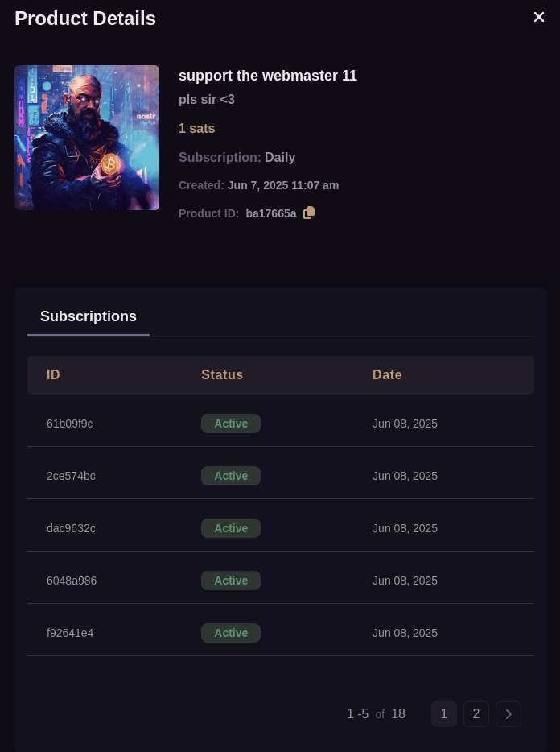Click subscription ID 61b09f9c
This screenshot has width=560, height=752.
[x=70, y=424]
